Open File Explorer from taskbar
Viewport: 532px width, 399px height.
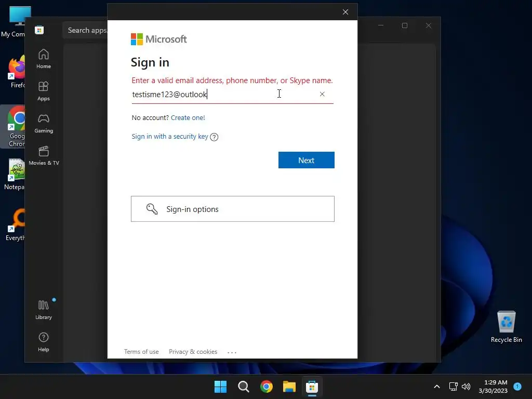click(289, 387)
